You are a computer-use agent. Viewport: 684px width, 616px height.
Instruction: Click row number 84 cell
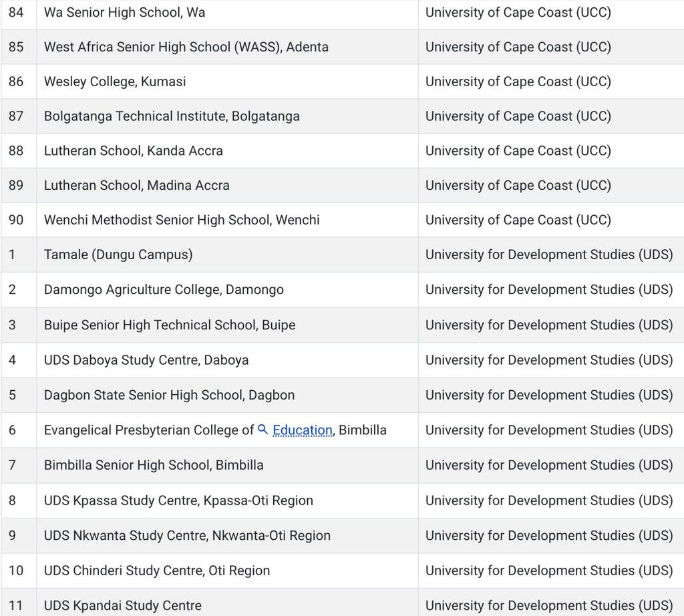coord(16,12)
